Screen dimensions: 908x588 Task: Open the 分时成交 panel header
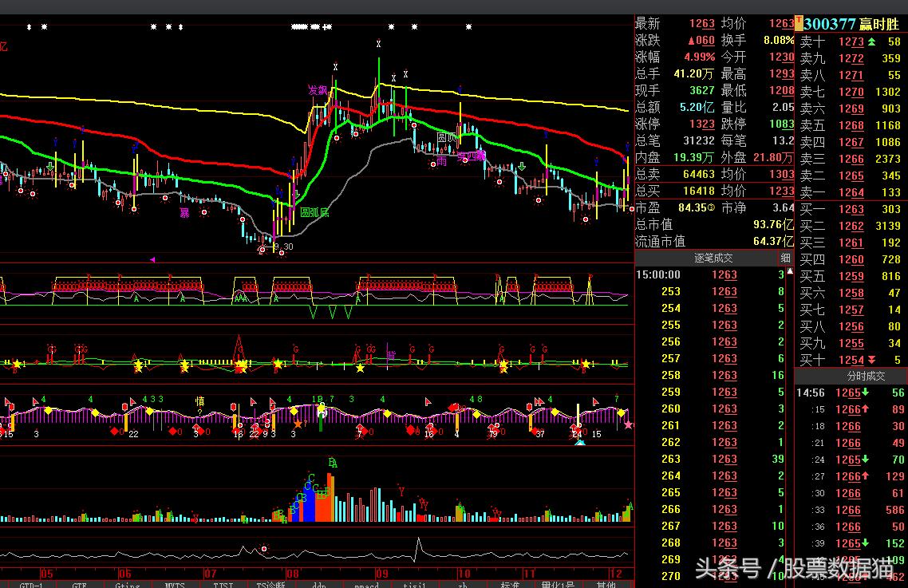click(851, 376)
